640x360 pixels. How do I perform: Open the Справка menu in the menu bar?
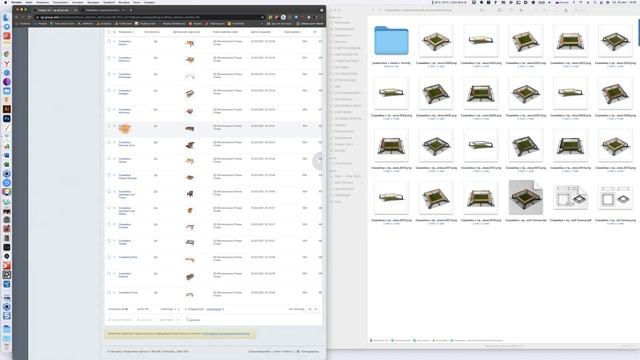click(x=149, y=2)
